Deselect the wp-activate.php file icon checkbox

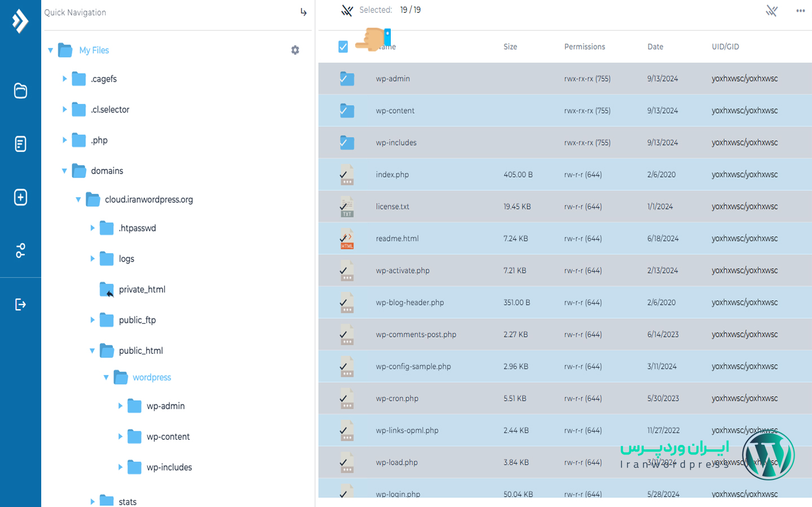click(347, 271)
